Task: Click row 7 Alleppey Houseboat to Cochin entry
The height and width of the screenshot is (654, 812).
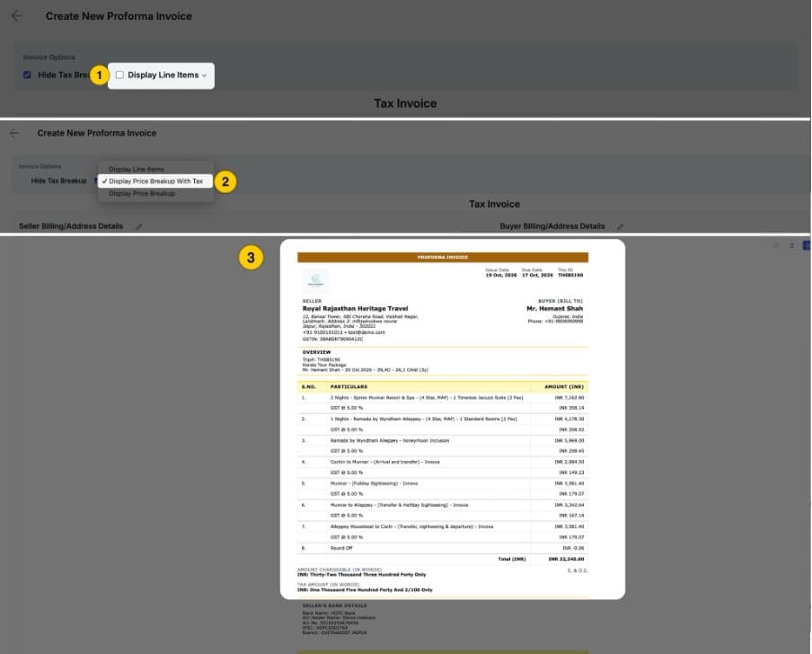Action: (x=411, y=526)
